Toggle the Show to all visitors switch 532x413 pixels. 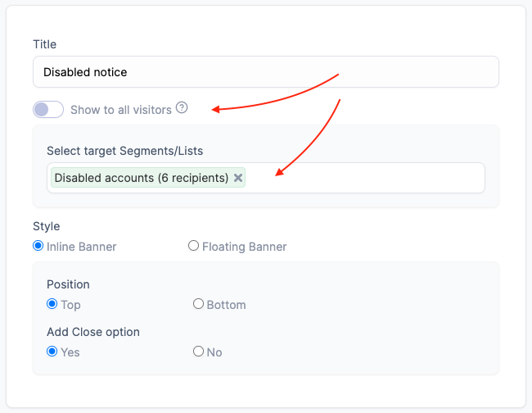click(x=48, y=109)
